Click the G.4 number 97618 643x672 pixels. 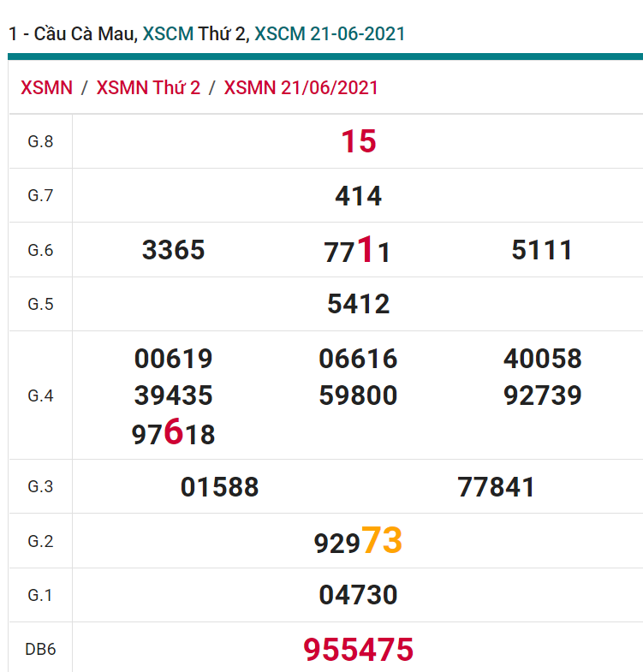coord(174,434)
